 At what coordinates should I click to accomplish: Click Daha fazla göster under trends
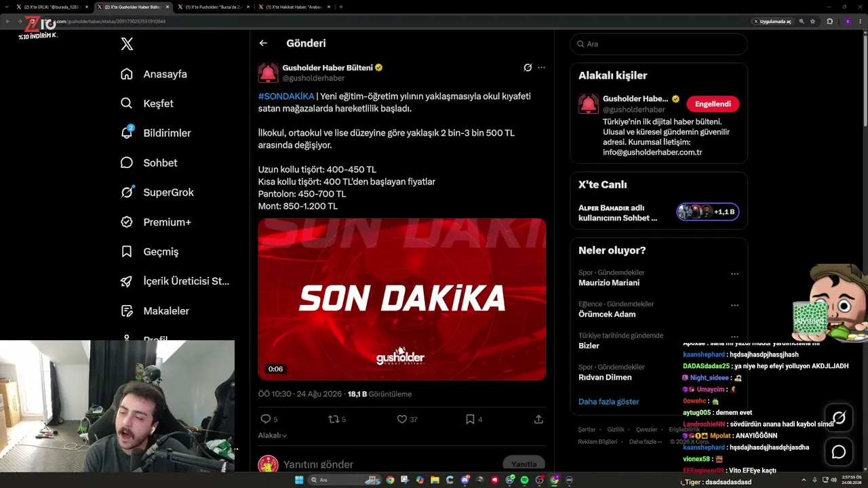(609, 401)
